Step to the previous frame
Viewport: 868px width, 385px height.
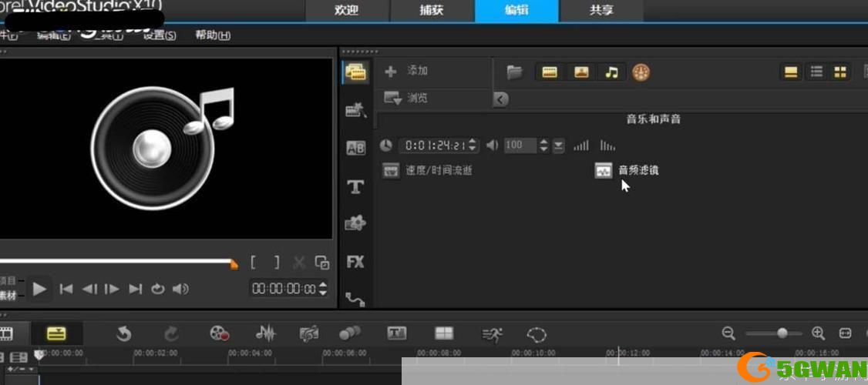pos(89,289)
